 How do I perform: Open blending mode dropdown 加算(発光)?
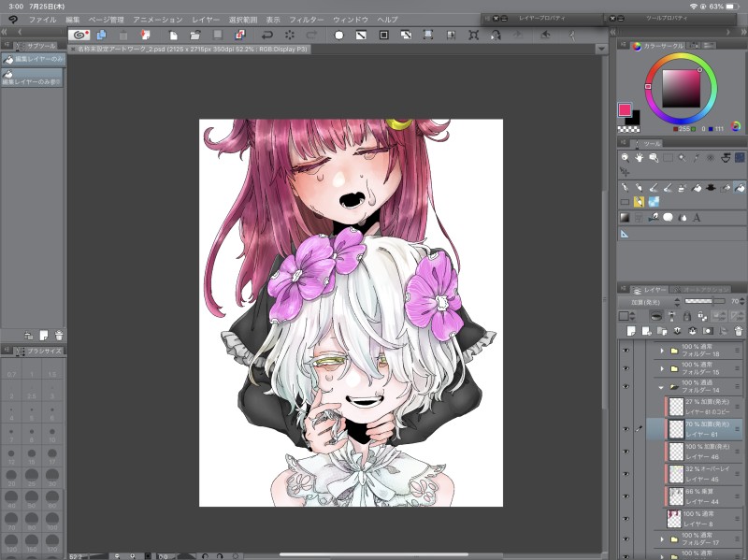point(649,301)
